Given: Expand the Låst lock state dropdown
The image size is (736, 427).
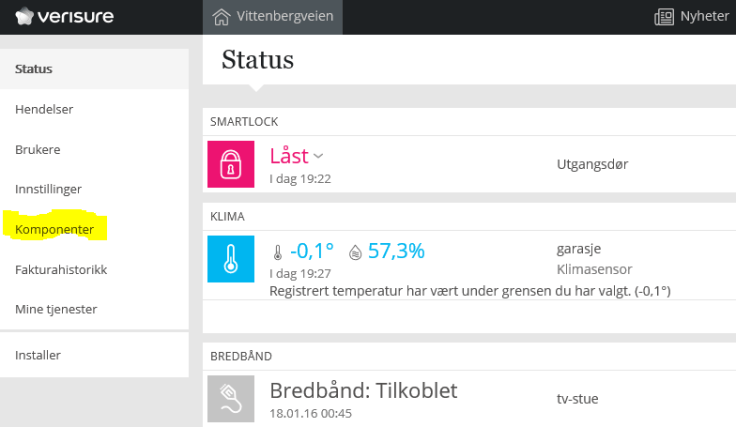Looking at the screenshot, I should click(x=319, y=156).
